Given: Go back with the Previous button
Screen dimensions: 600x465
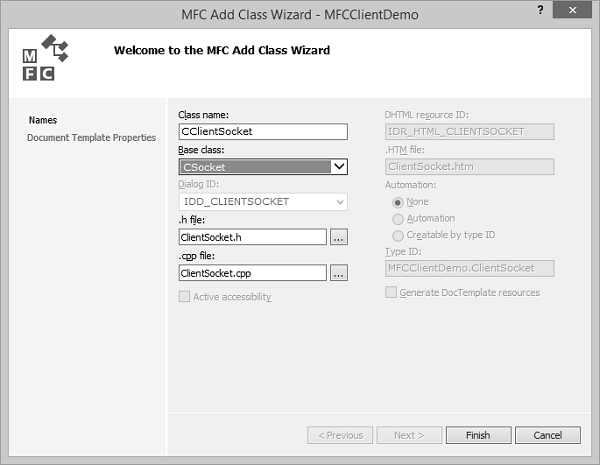Looking at the screenshot, I should coord(340,435).
